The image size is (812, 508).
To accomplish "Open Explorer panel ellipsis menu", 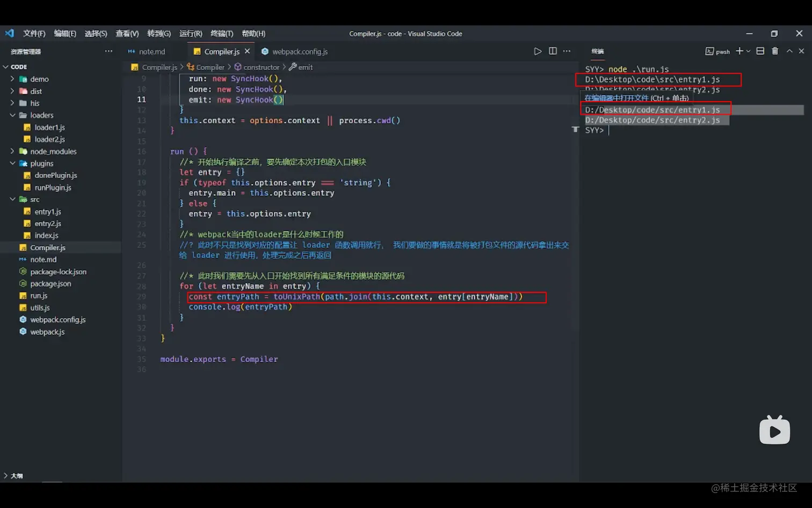I will 108,52.
